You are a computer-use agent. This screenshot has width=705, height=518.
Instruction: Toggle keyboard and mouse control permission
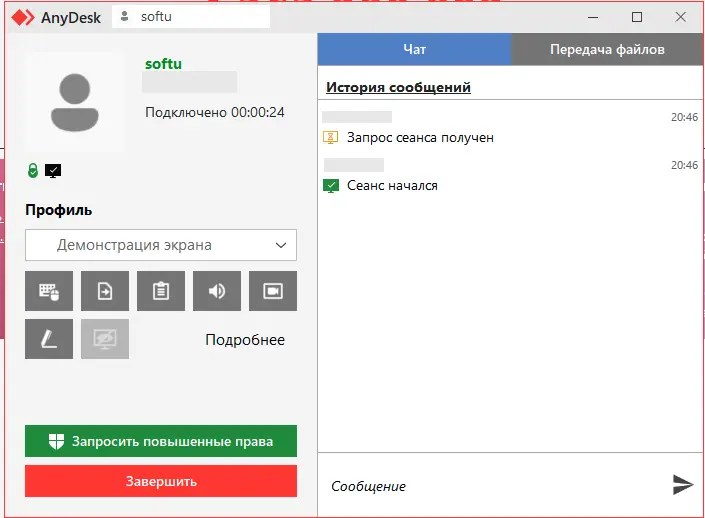coord(49,291)
